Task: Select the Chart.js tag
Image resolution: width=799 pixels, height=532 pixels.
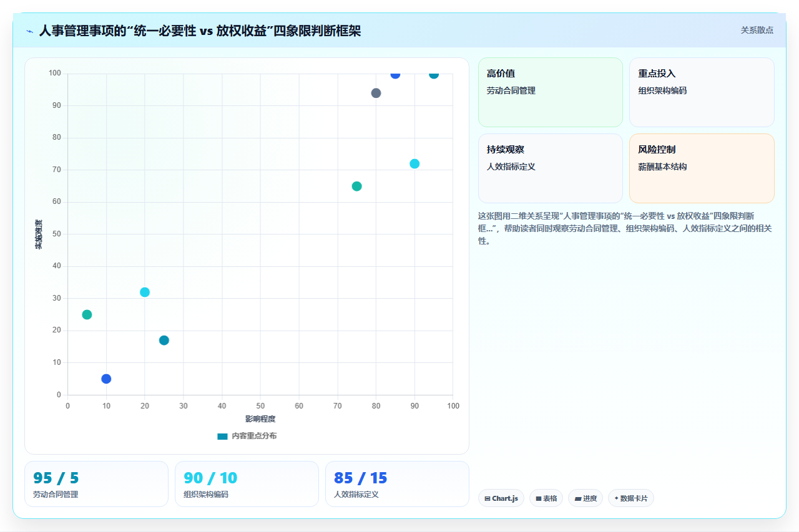Action: pyautogui.click(x=501, y=498)
